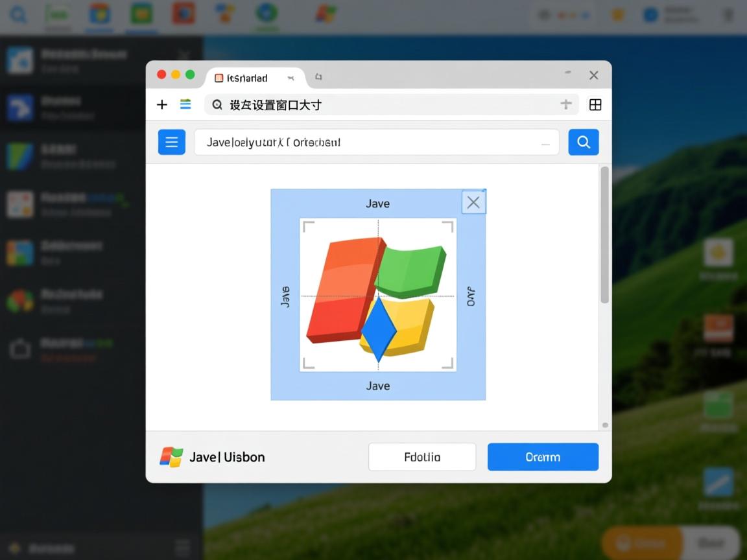Click the tri-line list icon next to plus
This screenshot has height=560, width=747.
pos(185,104)
